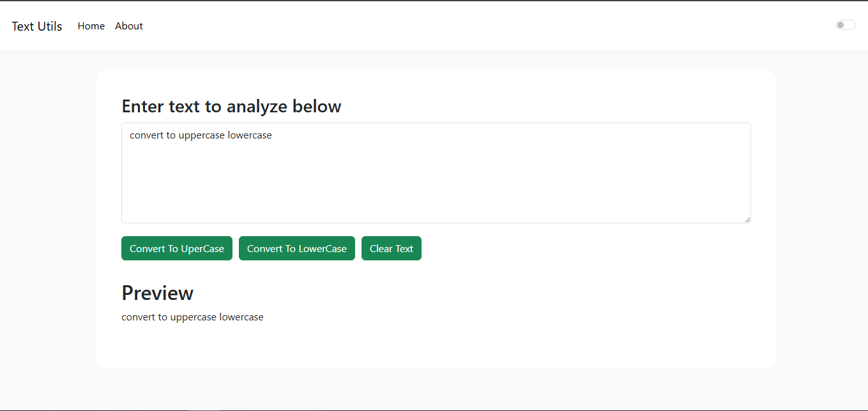Click empty space in top navbar
The height and width of the screenshot is (411, 868).
pyautogui.click(x=485, y=26)
